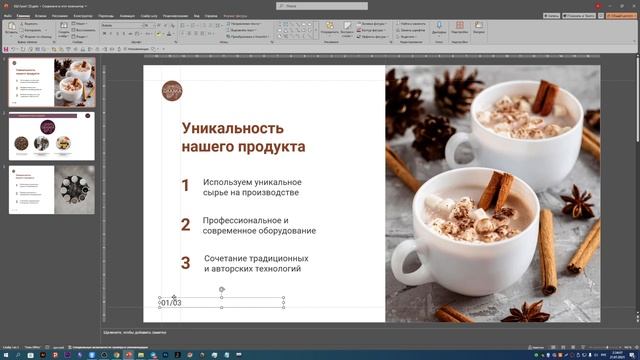Start Dictate (Диктовать) with the microphone icon
640x360 pixels.
[x=439, y=25]
